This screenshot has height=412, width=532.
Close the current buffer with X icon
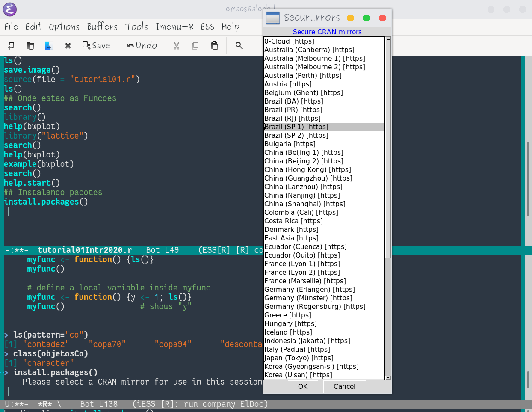point(68,45)
